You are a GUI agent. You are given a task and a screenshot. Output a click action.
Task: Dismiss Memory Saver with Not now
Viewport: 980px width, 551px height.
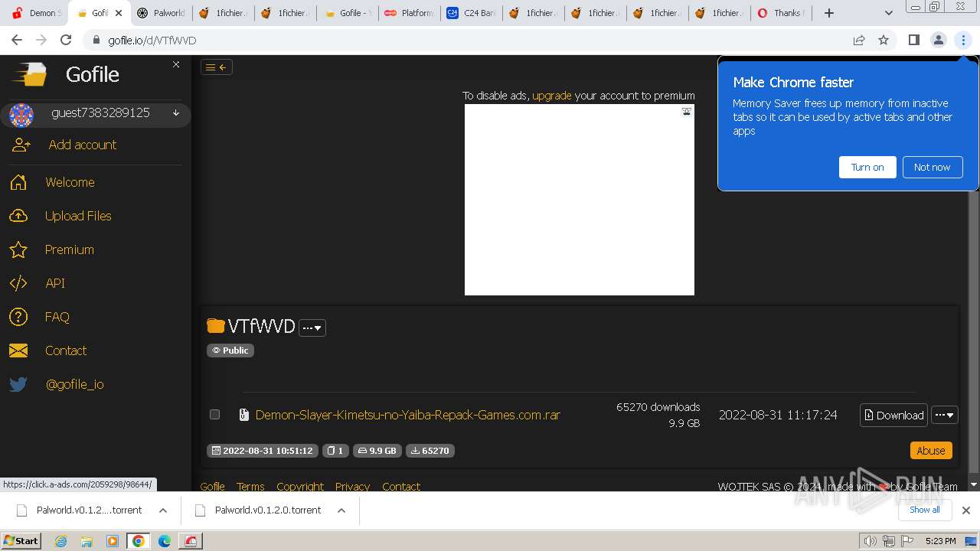point(932,168)
